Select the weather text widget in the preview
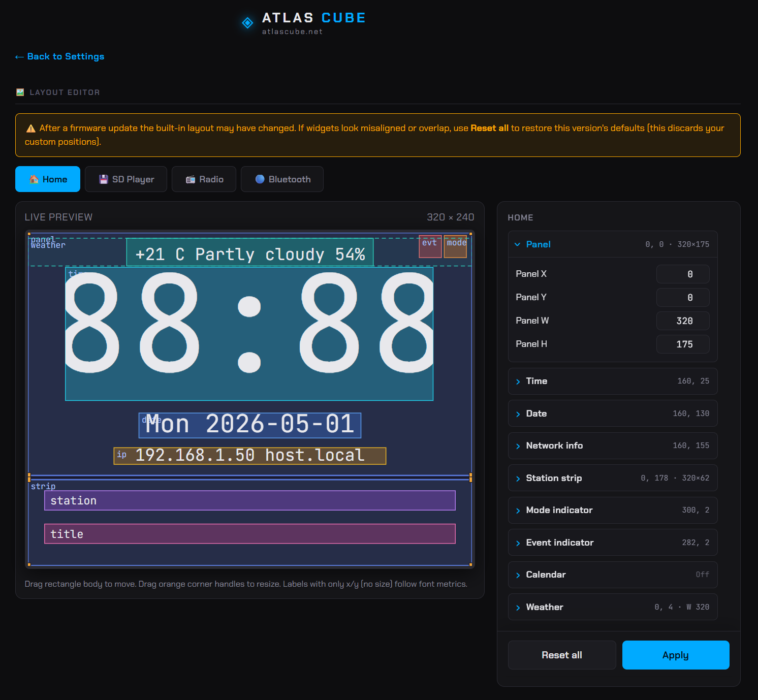The height and width of the screenshot is (700, 758). (250, 252)
